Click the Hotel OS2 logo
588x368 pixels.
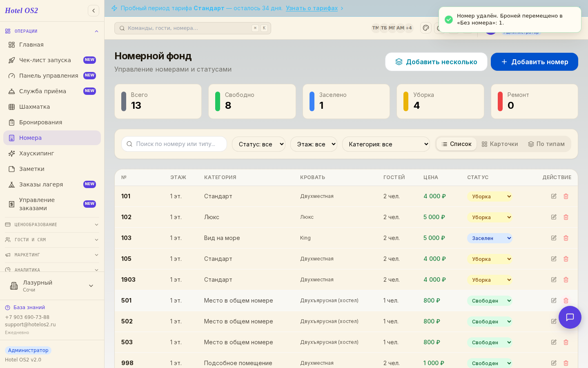pos(21,11)
